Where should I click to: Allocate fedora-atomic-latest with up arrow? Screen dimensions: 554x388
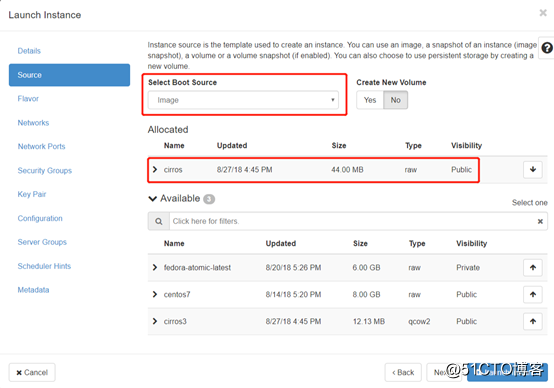pos(533,268)
